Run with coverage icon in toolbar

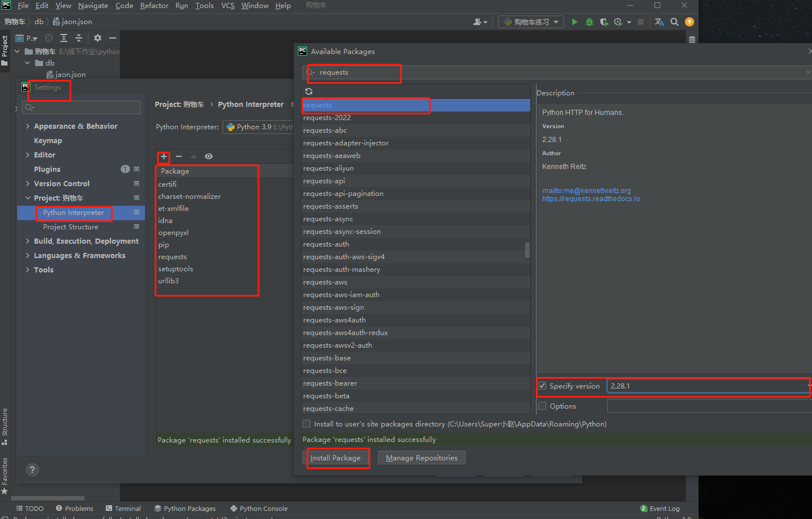(x=604, y=22)
